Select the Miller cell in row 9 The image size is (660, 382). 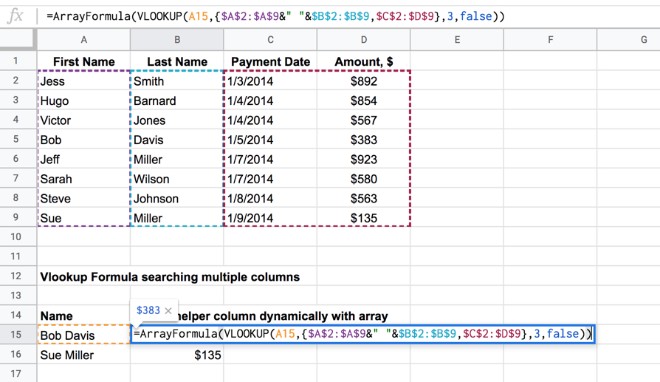click(177, 218)
